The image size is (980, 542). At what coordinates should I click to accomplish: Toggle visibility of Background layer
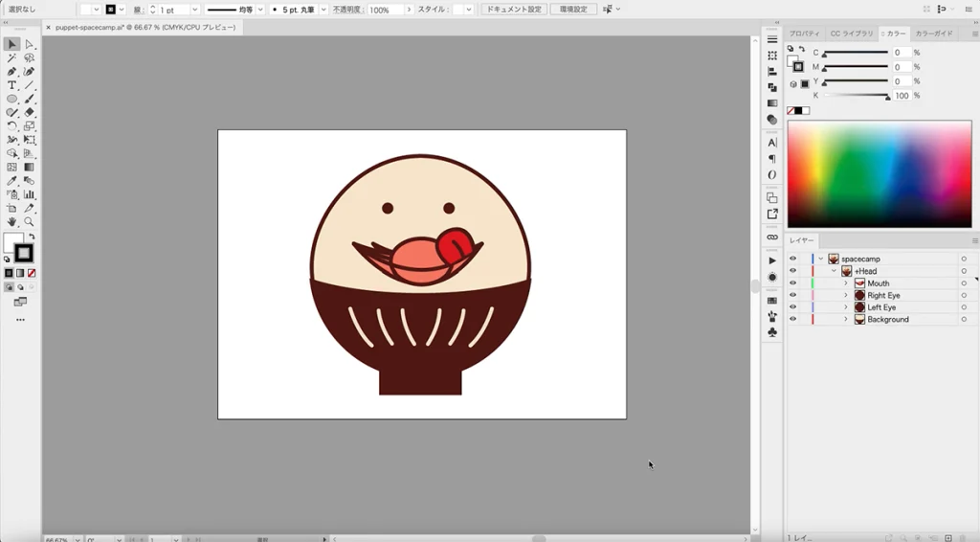[x=792, y=319]
